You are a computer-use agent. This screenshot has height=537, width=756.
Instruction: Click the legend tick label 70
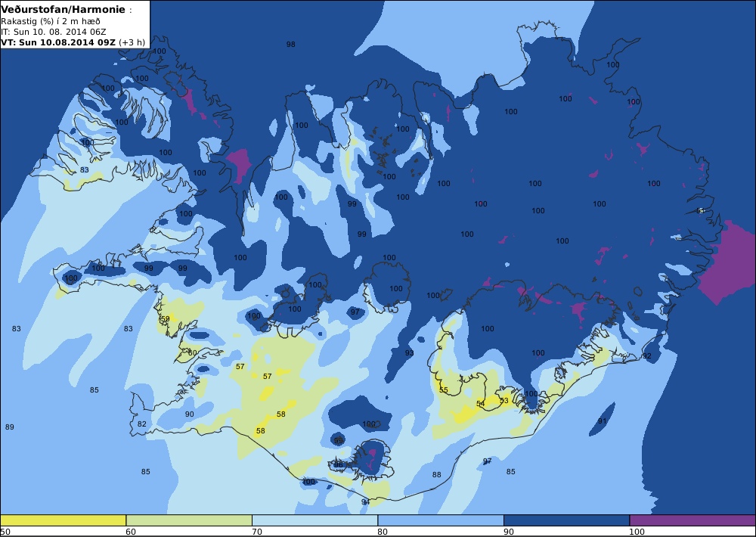tap(257, 532)
